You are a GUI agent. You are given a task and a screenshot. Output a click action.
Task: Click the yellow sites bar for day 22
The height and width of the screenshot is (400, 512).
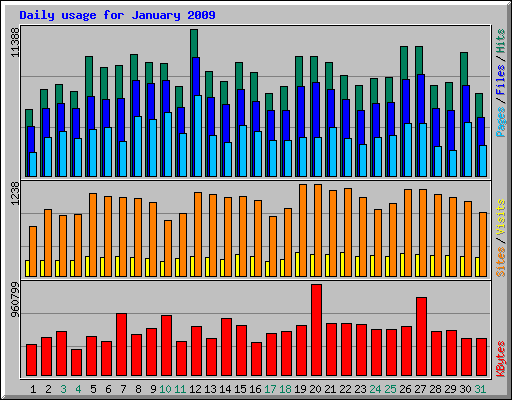(x=342, y=264)
